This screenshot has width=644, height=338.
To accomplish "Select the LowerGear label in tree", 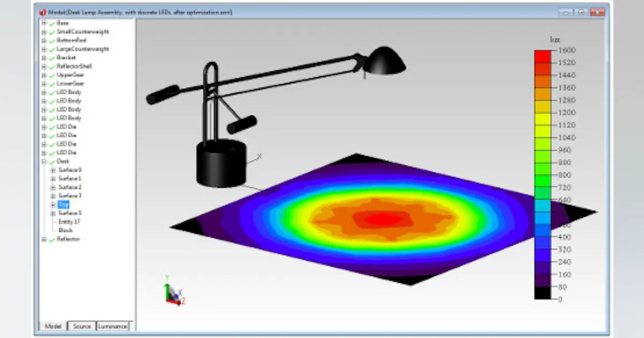I will coord(70,84).
